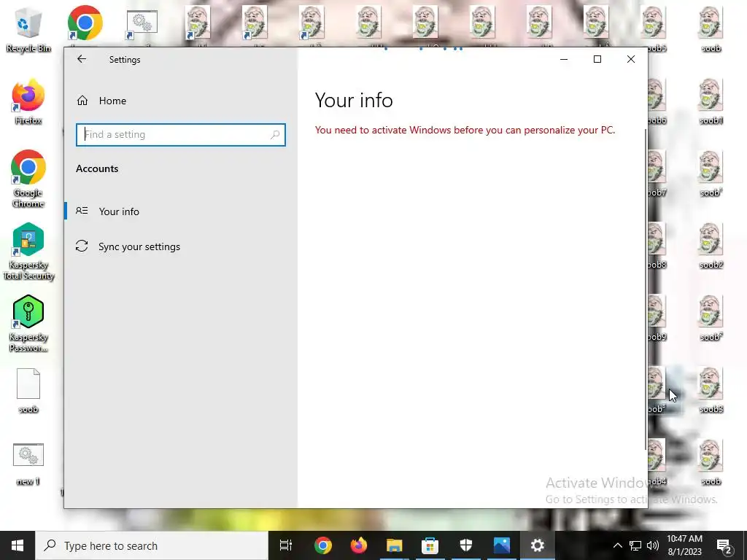Click the Type here to search taskbar box
This screenshot has width=747, height=560.
152,545
